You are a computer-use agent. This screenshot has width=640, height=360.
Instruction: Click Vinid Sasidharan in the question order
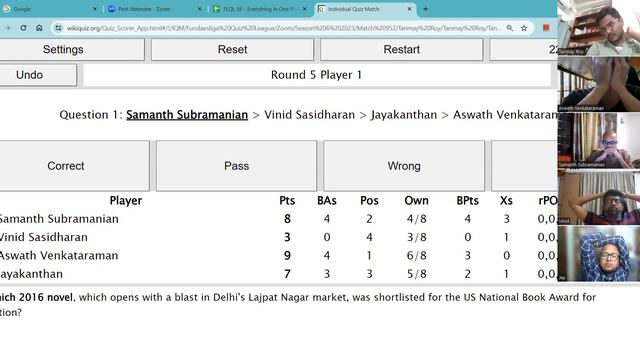coord(309,115)
